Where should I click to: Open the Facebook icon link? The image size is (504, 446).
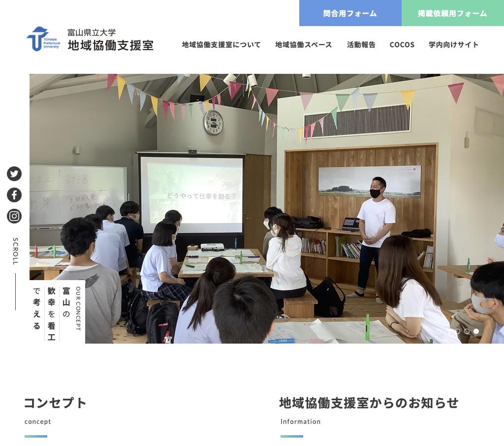[14, 195]
